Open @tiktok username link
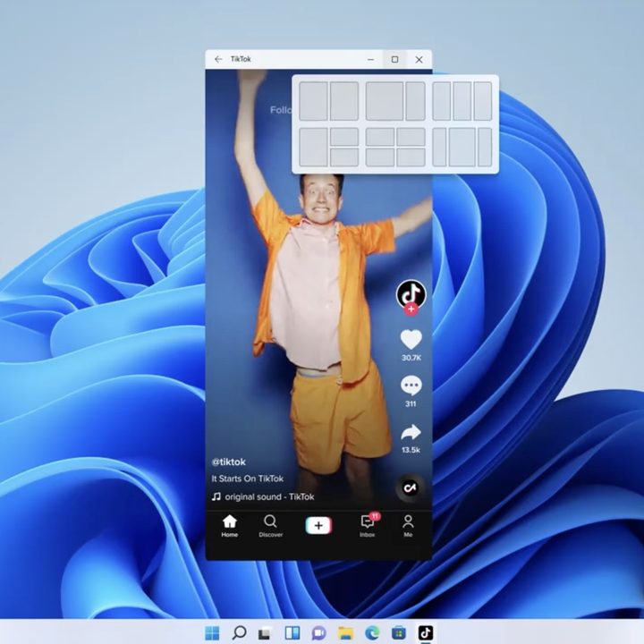This screenshot has height=644, width=644. point(228,462)
